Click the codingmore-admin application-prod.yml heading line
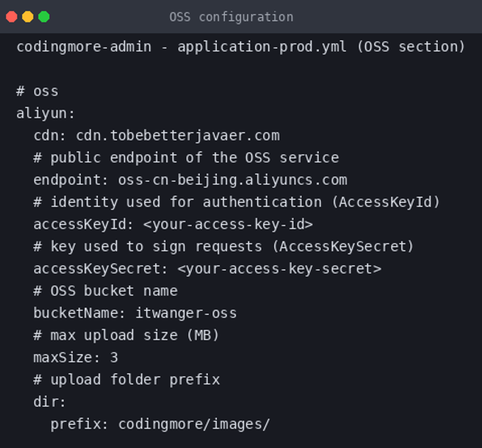 (x=240, y=47)
